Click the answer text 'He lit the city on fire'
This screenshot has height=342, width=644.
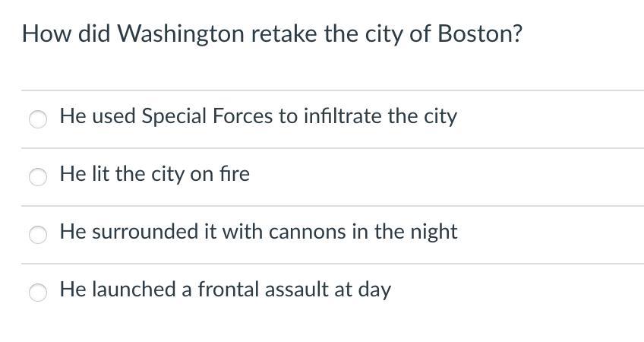point(155,174)
